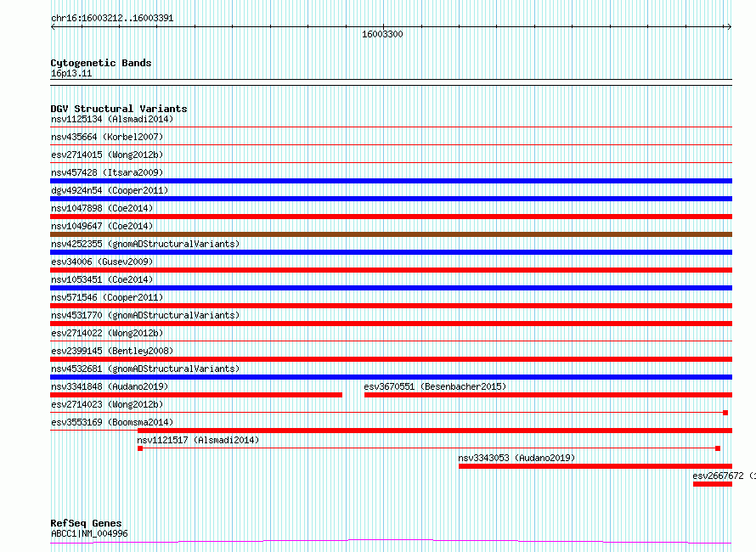Click the blue bar under nsv4252355
Viewport: 756px width, 552px height.
point(391,252)
